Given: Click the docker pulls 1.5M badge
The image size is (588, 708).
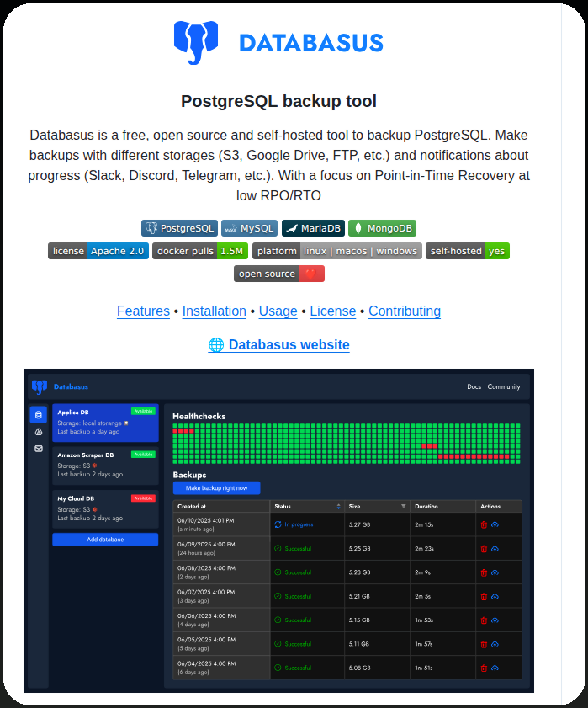Looking at the screenshot, I should 200,251.
